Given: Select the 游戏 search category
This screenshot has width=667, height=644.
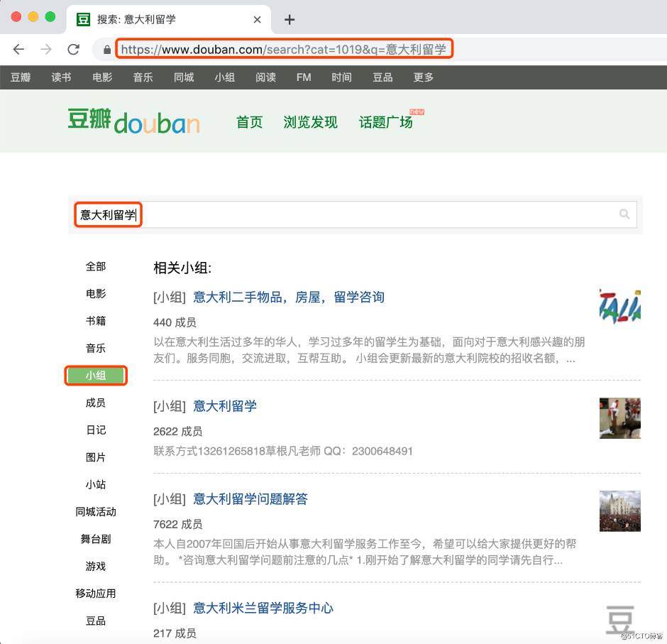Looking at the screenshot, I should (x=96, y=566).
